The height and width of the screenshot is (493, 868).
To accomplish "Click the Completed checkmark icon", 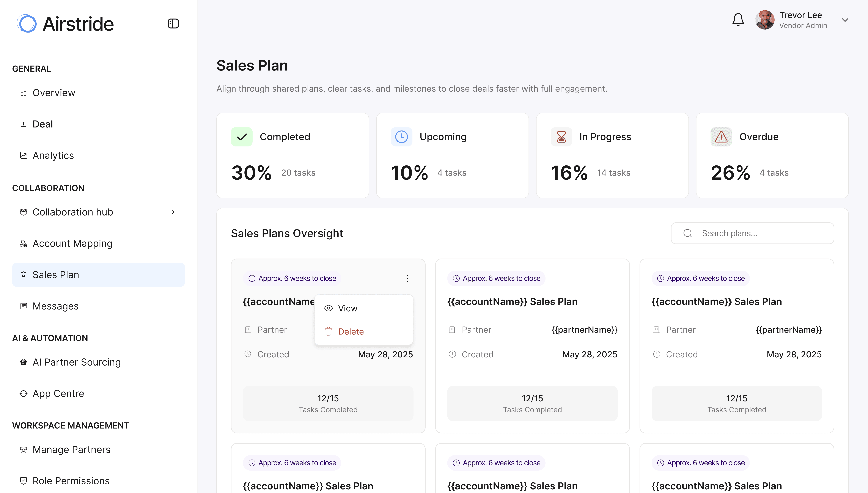I will (241, 137).
